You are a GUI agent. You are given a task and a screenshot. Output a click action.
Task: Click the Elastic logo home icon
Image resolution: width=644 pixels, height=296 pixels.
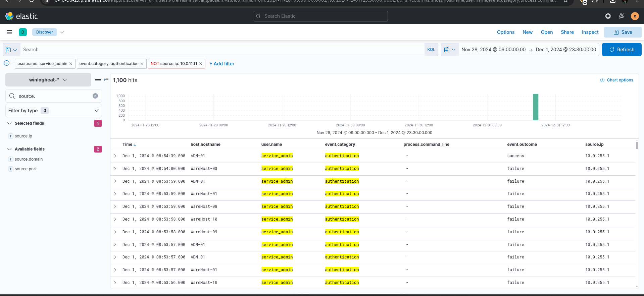point(9,16)
